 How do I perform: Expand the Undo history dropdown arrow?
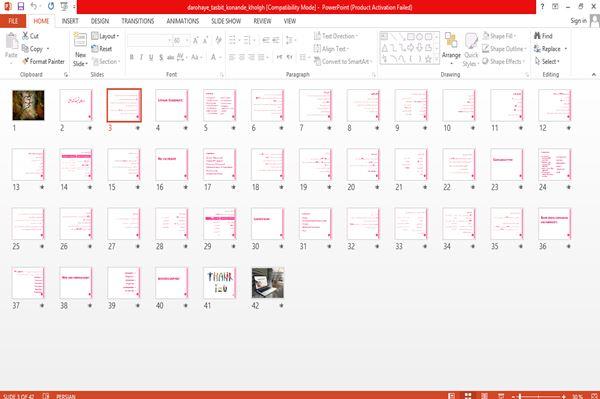point(41,7)
